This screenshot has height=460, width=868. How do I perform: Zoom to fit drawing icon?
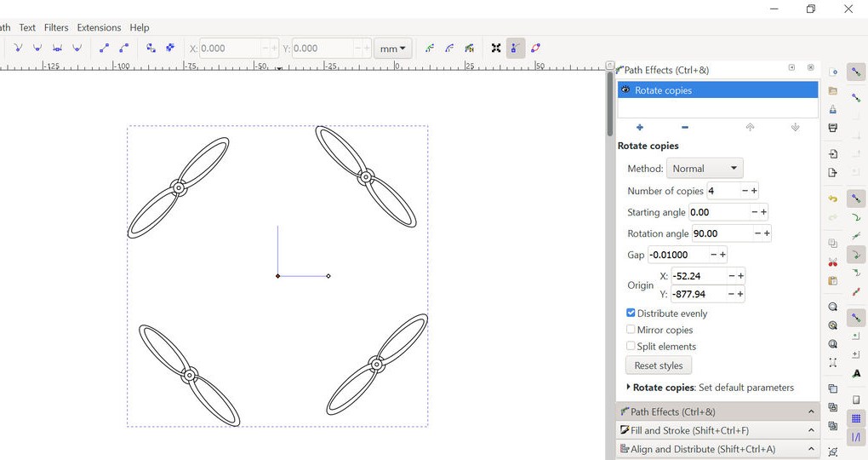click(x=832, y=325)
